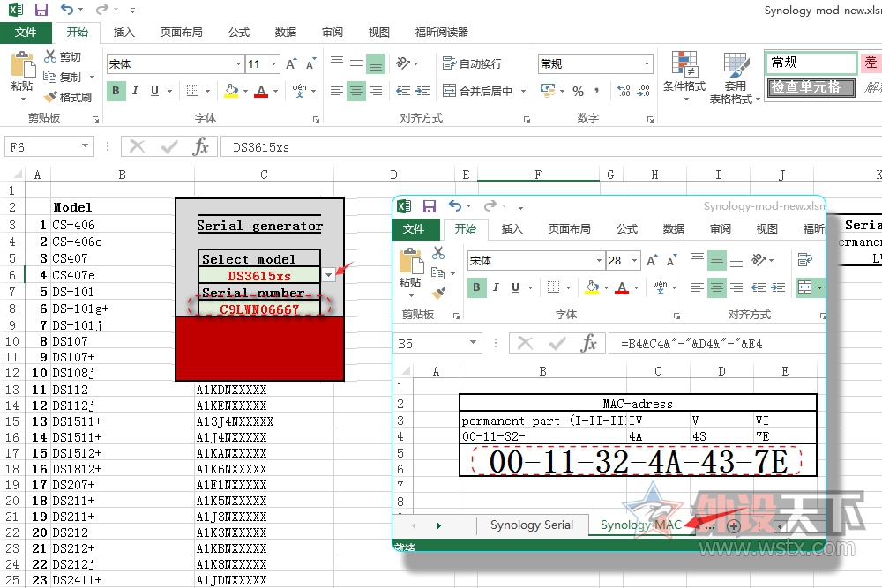Image resolution: width=882 pixels, height=588 pixels.
Task: Toggle Align Left in main ribbon
Action: pyautogui.click(x=336, y=91)
